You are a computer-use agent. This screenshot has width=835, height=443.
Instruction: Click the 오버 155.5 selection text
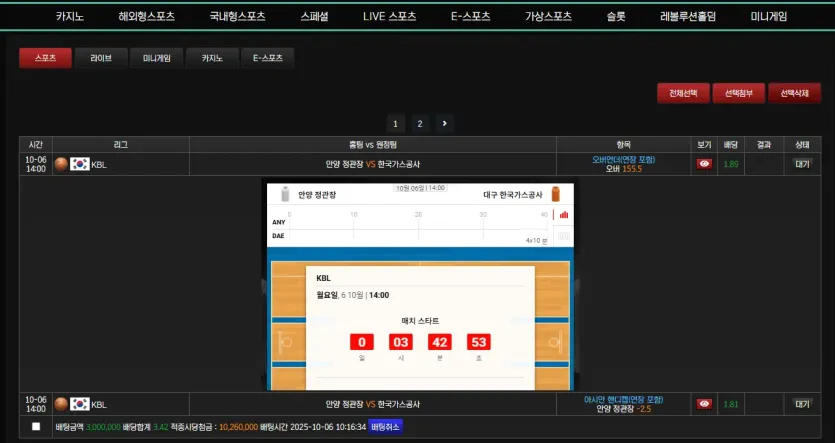pyautogui.click(x=624, y=169)
